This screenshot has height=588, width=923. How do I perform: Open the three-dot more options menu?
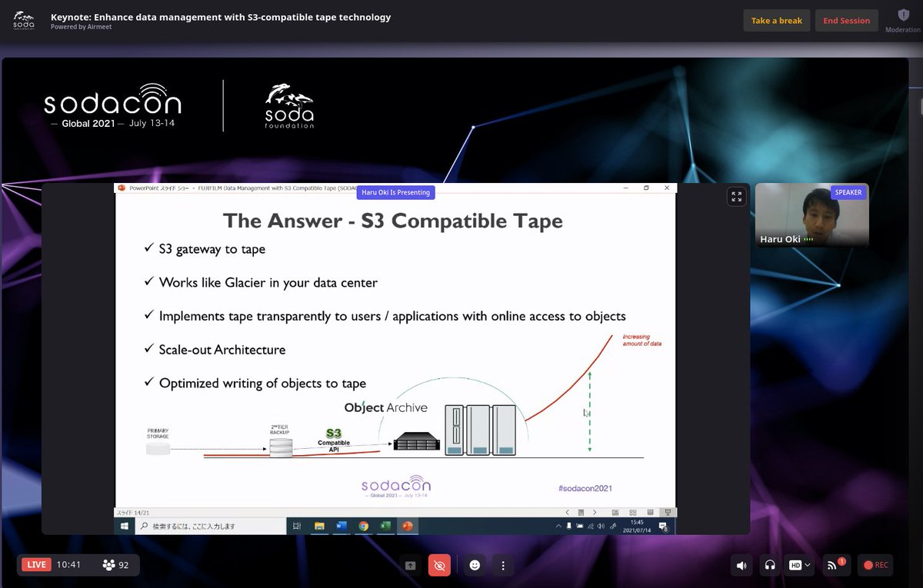click(503, 565)
